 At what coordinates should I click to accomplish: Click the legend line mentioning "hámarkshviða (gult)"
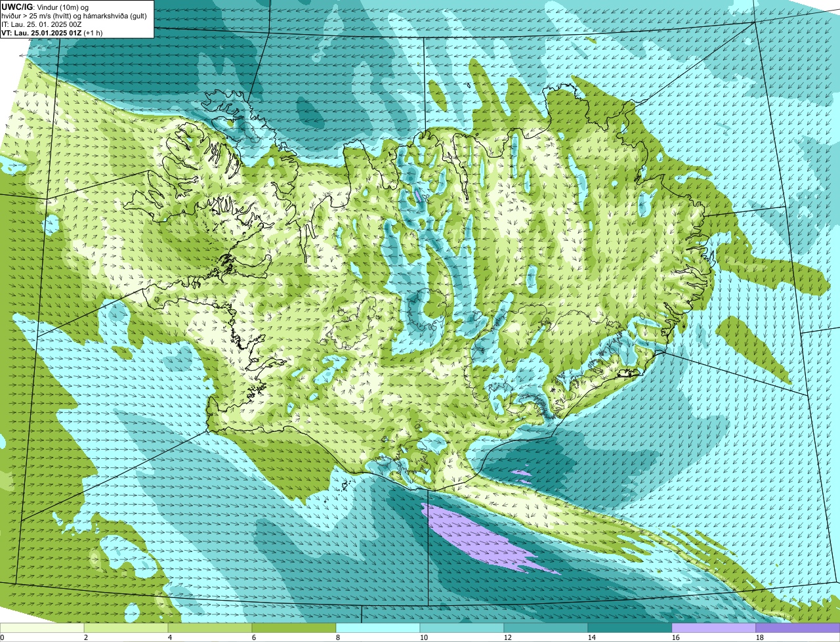74,15
